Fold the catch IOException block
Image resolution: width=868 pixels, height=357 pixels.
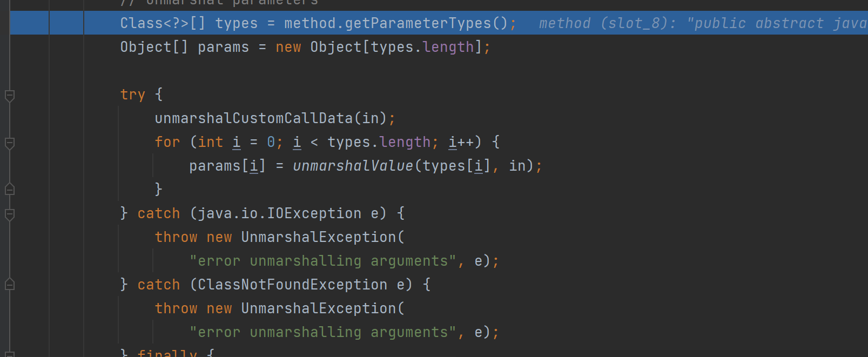10,214
